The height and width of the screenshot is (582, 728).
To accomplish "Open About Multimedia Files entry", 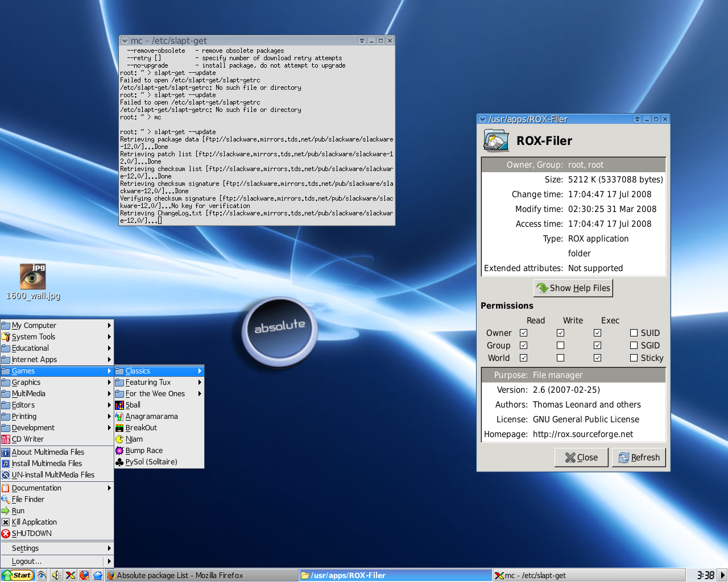I will [x=57, y=452].
